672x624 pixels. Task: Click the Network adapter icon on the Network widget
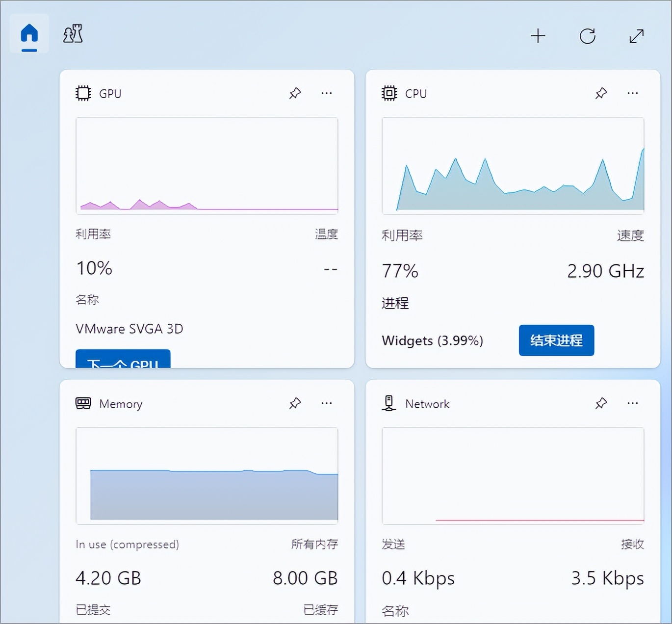pyautogui.click(x=389, y=403)
